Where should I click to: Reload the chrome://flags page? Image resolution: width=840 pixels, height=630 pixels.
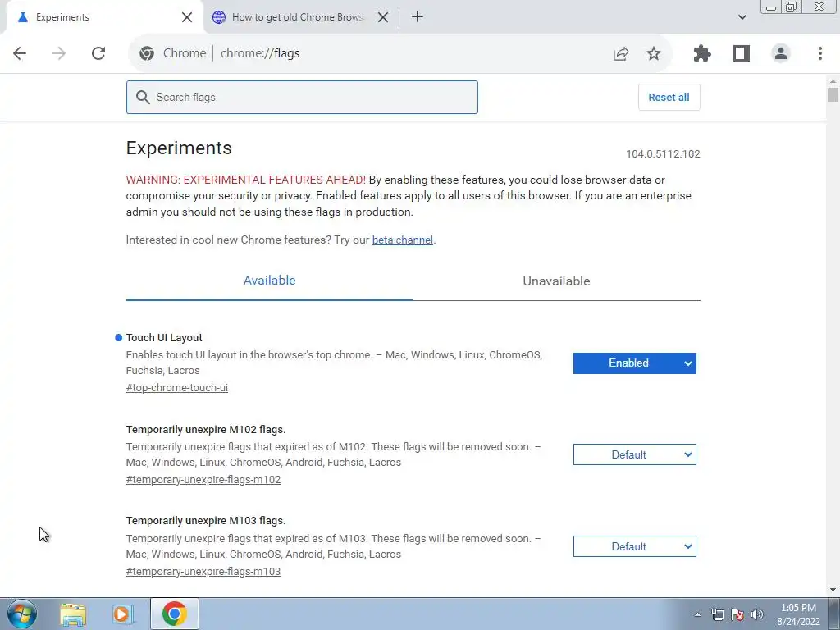(x=98, y=53)
